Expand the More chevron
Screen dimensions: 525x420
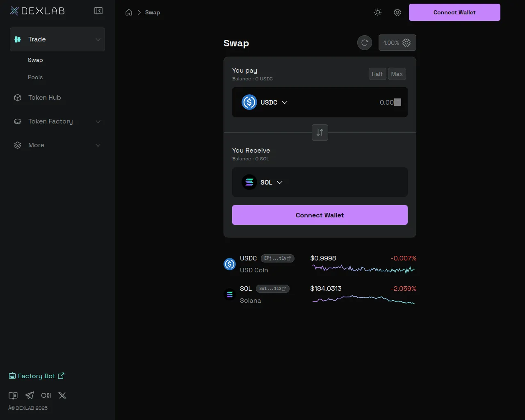98,145
